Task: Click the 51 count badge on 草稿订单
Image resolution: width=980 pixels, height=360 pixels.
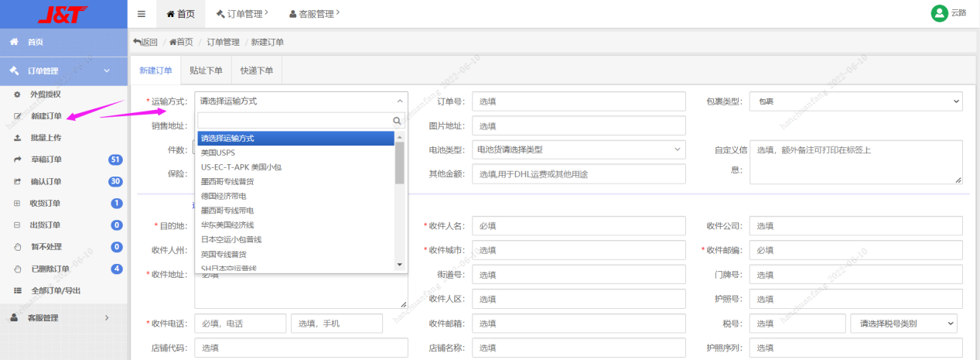Action: coord(115,159)
